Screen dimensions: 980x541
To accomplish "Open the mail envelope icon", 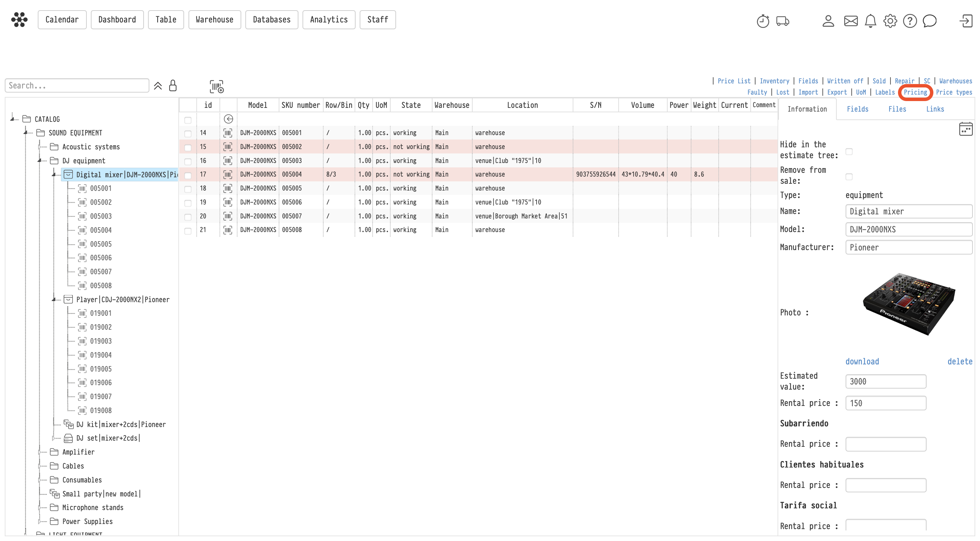I will click(x=851, y=21).
